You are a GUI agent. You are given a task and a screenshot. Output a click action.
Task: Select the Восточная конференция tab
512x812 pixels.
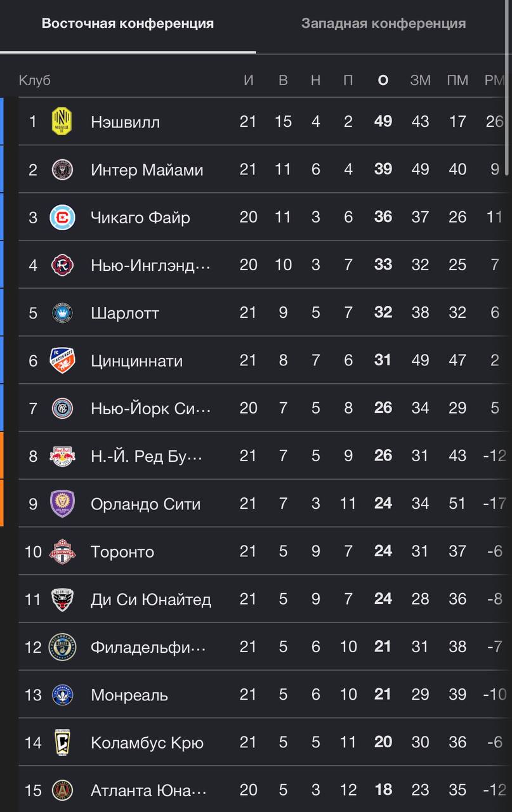[128, 23]
